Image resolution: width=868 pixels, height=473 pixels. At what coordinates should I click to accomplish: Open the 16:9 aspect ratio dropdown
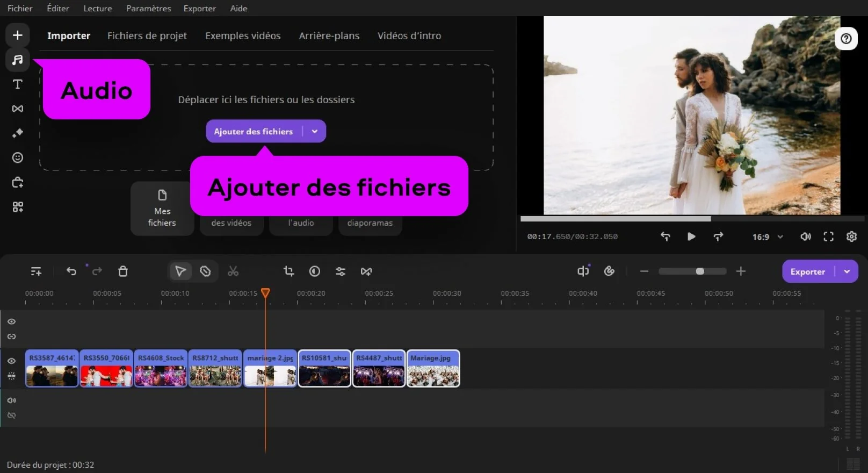coord(768,236)
